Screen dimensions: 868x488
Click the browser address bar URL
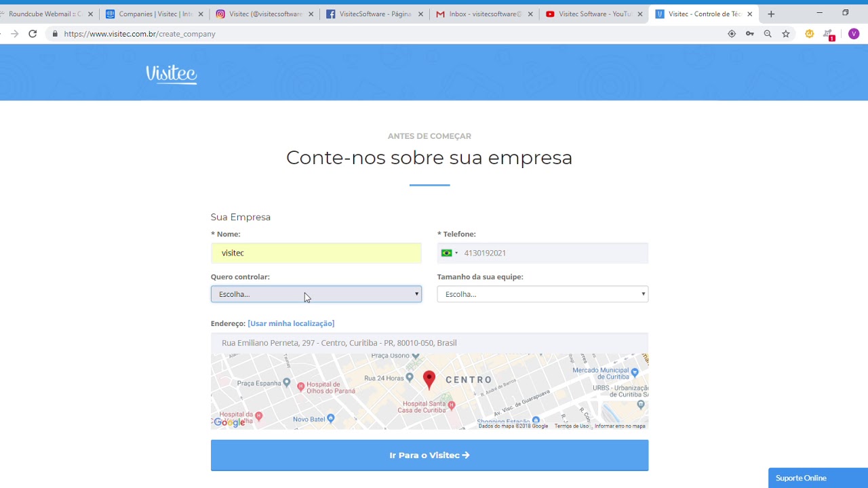140,34
